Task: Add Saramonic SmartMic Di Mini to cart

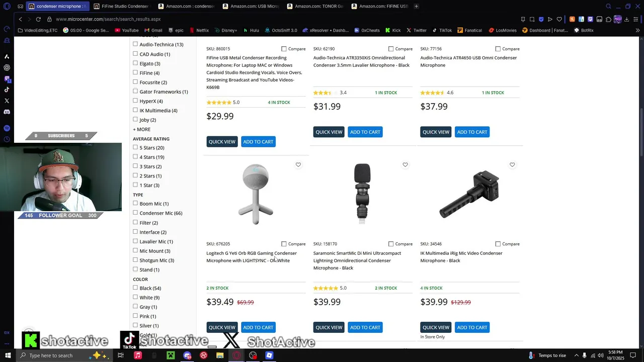Action: pyautogui.click(x=365, y=327)
